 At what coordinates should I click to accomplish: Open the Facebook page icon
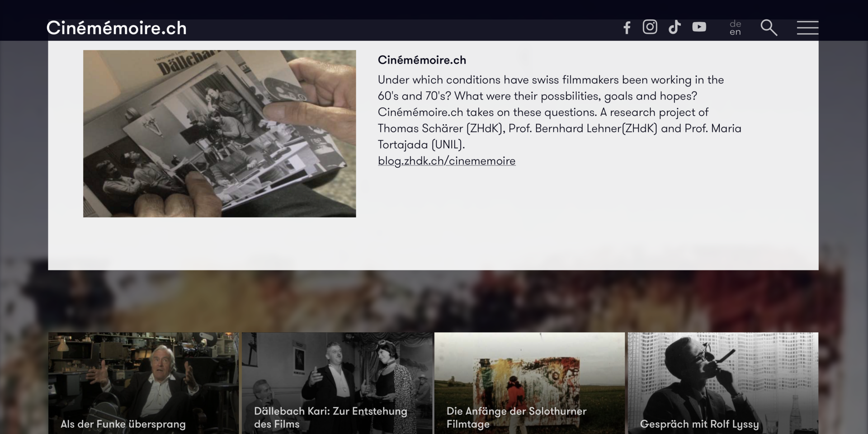point(627,28)
